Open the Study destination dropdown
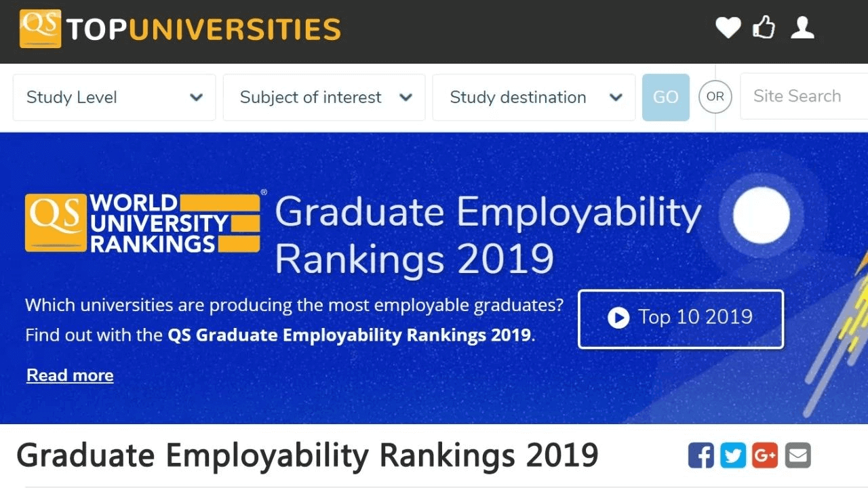 point(534,98)
